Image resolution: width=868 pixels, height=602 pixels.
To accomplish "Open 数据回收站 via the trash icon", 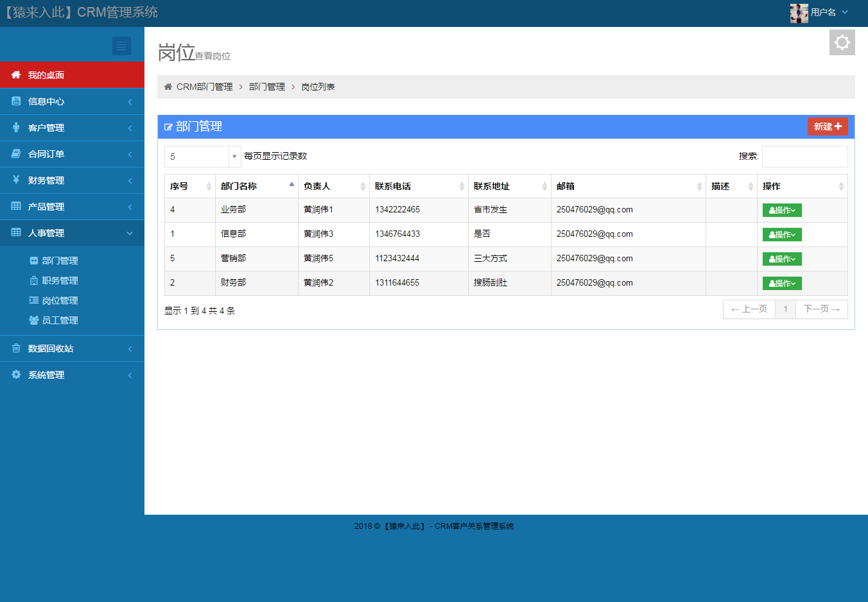I will 15,348.
